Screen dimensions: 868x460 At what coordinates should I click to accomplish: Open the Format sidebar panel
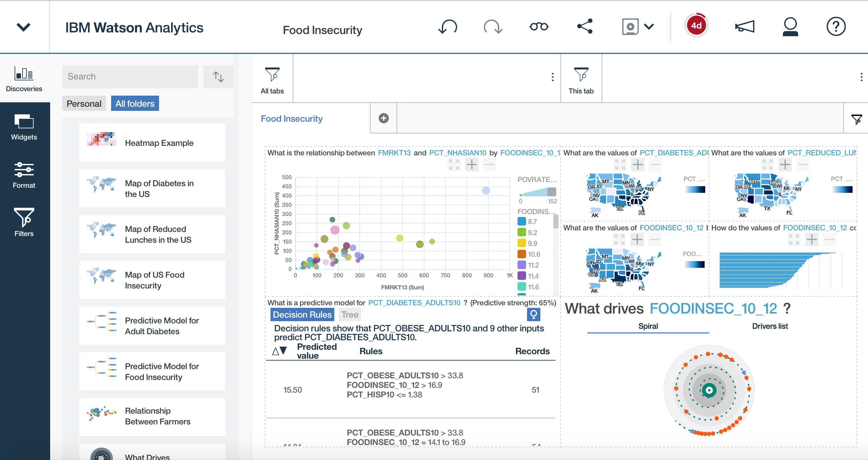[x=24, y=175]
